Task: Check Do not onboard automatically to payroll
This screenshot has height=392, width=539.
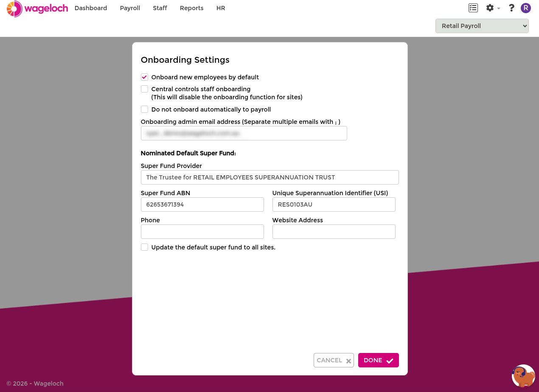Action: click(145, 109)
